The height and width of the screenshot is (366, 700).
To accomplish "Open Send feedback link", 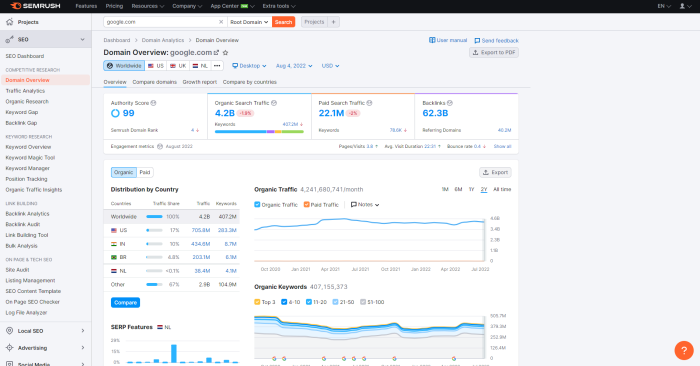I will tap(496, 41).
